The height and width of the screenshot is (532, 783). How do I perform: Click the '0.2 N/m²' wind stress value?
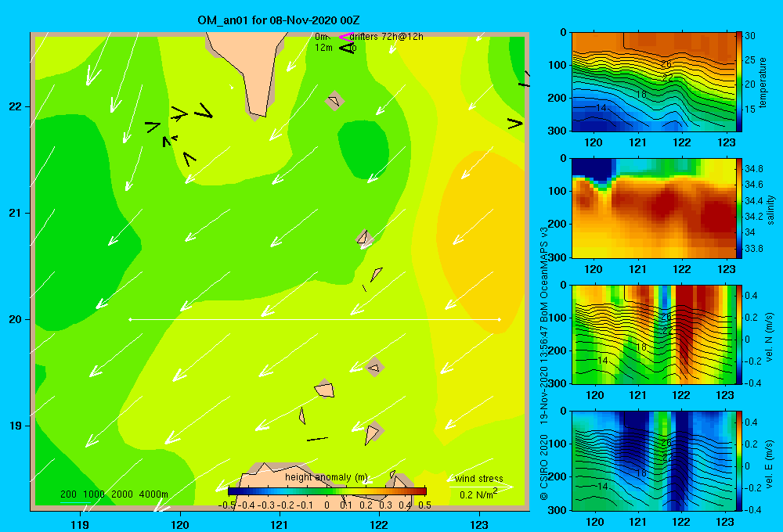coord(478,494)
